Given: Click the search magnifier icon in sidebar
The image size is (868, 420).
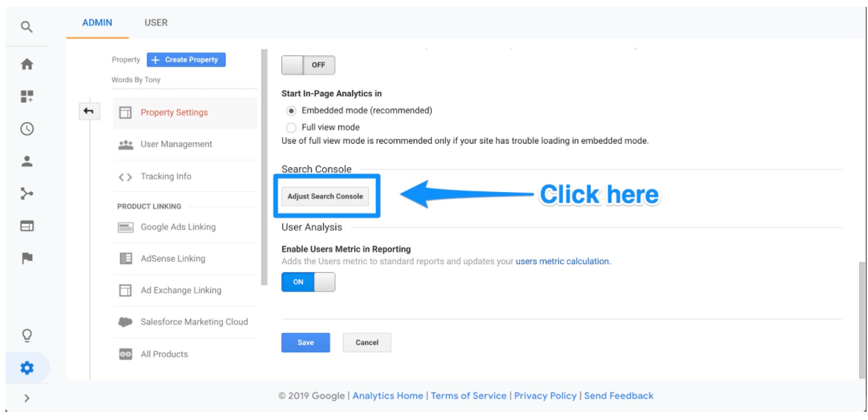Looking at the screenshot, I should click(x=26, y=28).
